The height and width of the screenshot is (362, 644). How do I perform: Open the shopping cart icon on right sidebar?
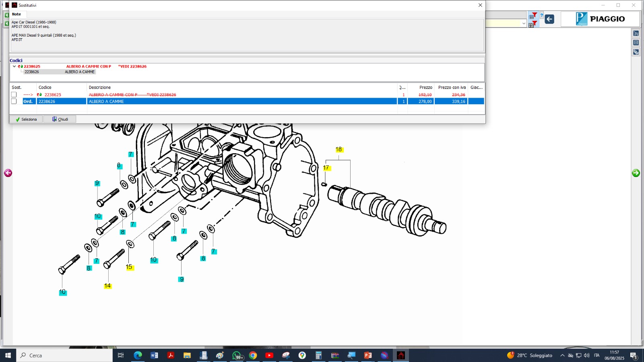(x=636, y=33)
